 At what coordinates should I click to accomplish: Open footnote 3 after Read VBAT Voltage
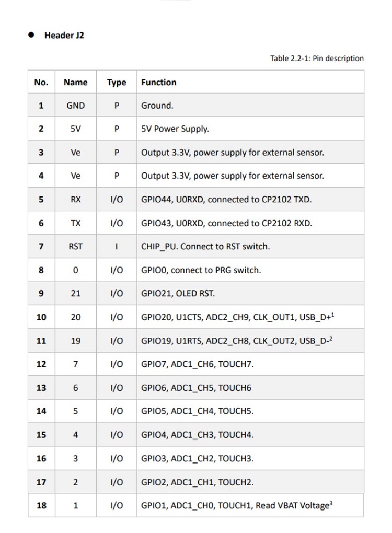click(x=331, y=503)
